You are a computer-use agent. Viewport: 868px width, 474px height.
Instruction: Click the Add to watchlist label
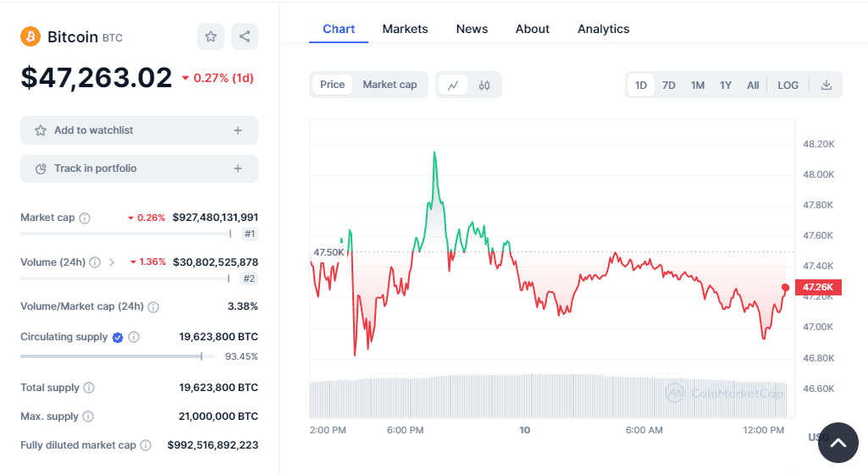click(93, 130)
